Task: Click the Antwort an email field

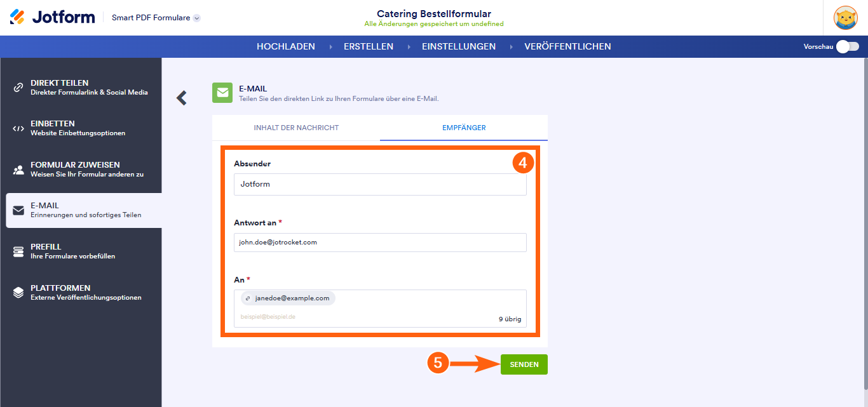Action: click(380, 243)
